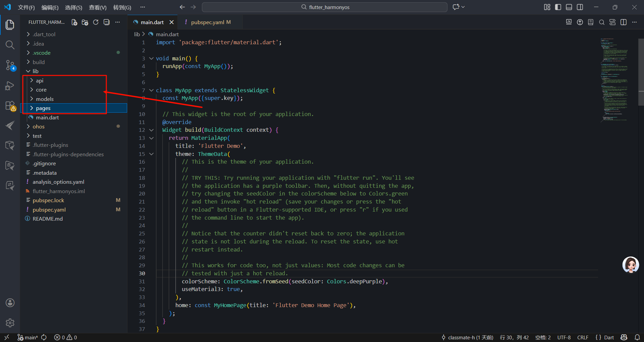Refresh the explorer file tree
This screenshot has width=644, height=342.
(96, 22)
